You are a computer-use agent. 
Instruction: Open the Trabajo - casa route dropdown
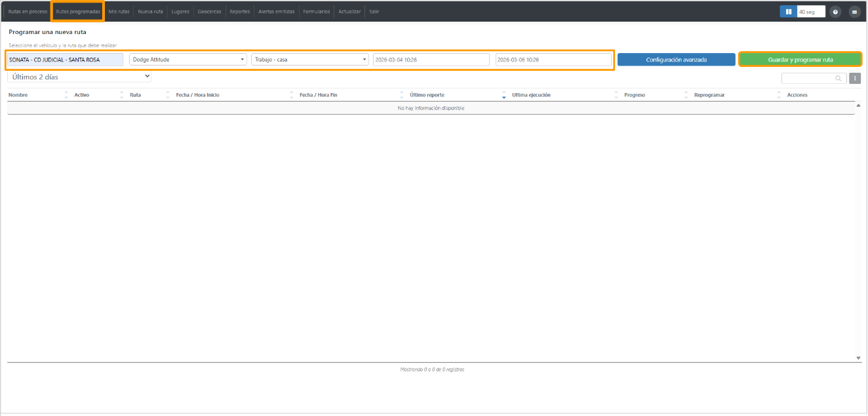coord(310,60)
